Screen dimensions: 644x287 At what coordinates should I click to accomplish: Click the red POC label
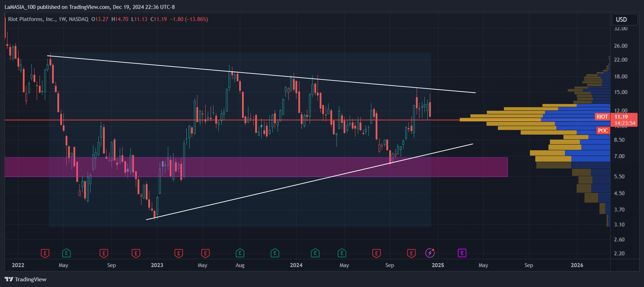[603, 131]
